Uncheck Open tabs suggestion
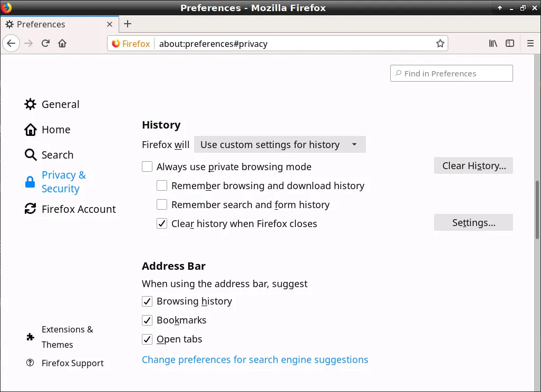The height and width of the screenshot is (392, 541). [x=147, y=339]
